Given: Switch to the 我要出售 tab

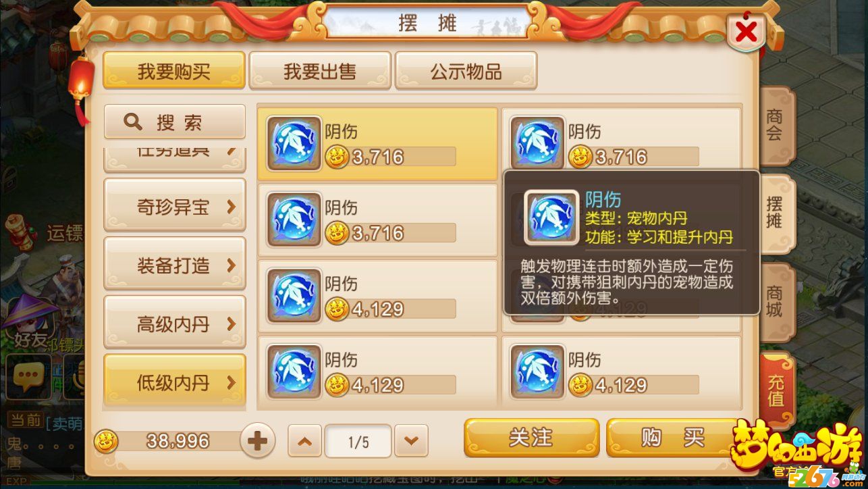Looking at the screenshot, I should coord(320,72).
